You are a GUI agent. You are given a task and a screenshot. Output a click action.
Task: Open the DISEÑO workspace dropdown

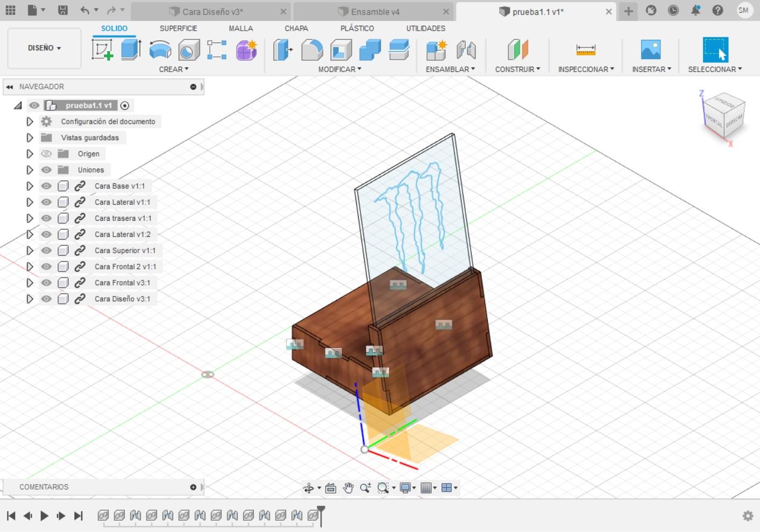[44, 48]
